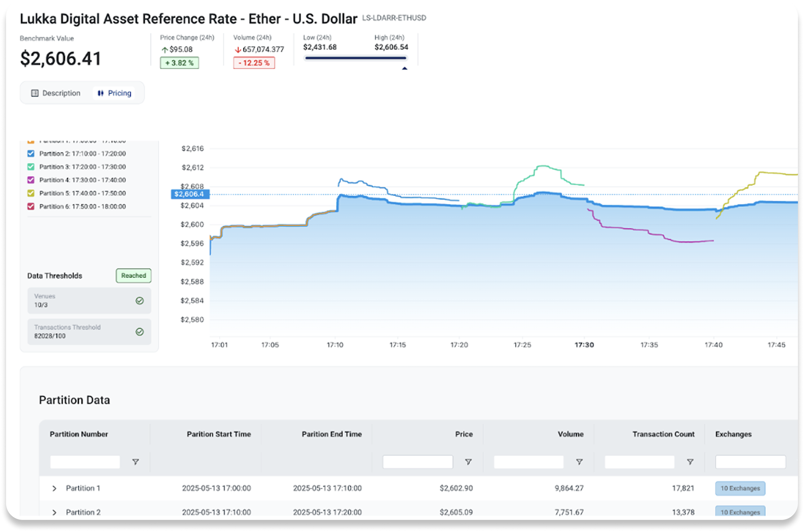Click the Description tab list icon
This screenshot has height=532, width=804.
[x=35, y=93]
